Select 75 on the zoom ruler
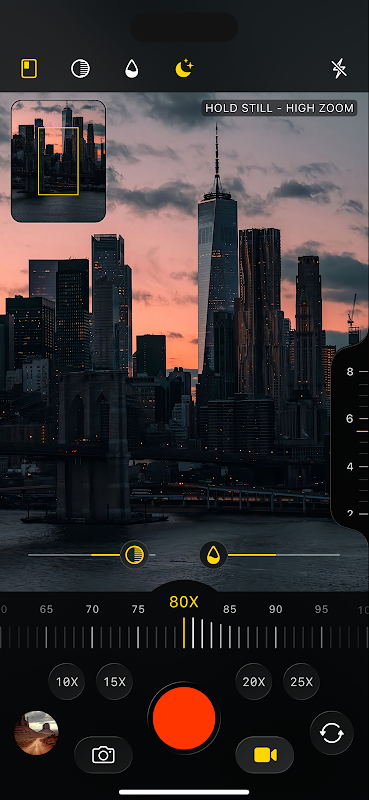 point(138,609)
